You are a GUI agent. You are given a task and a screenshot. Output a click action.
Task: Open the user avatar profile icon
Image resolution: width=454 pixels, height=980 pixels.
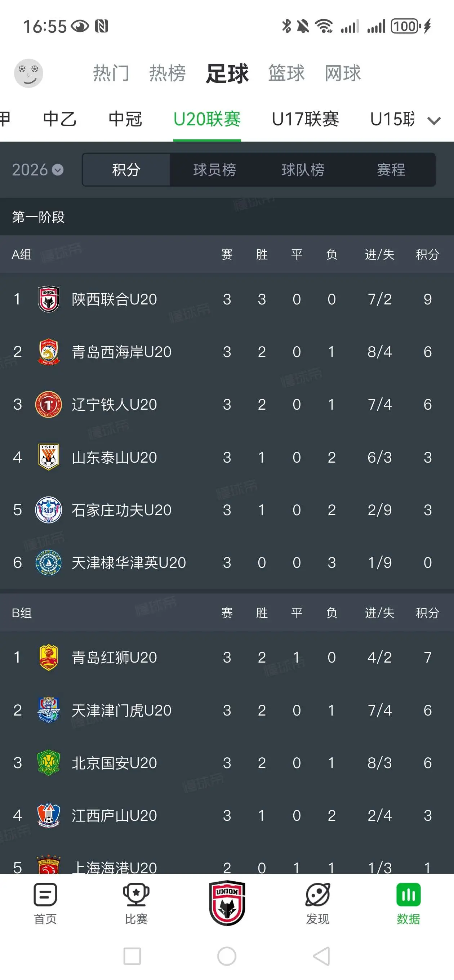coord(28,73)
